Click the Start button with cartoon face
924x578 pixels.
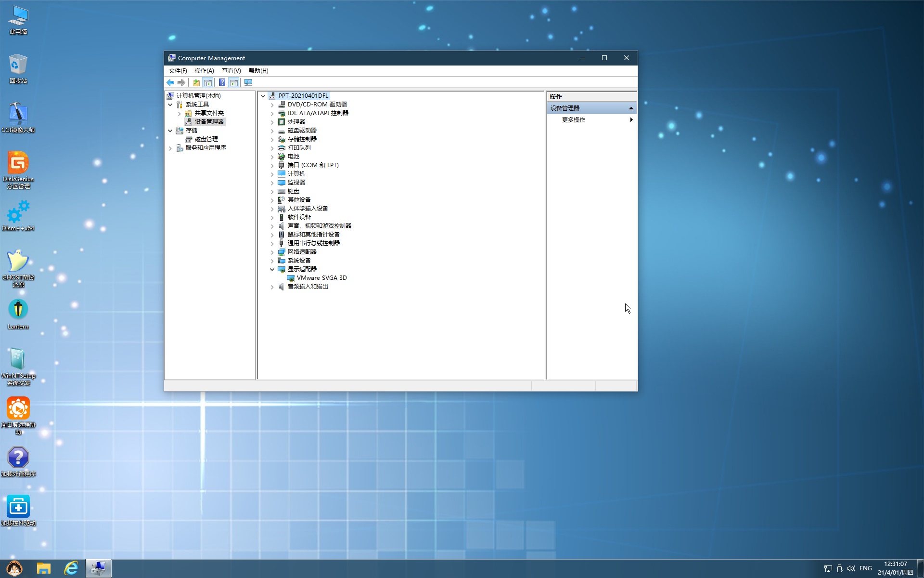(x=14, y=569)
